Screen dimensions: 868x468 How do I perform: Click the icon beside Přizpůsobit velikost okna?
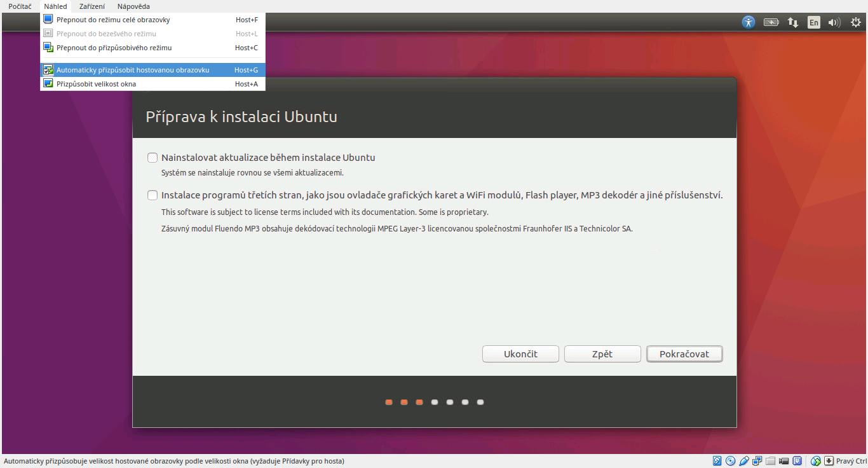tap(48, 84)
